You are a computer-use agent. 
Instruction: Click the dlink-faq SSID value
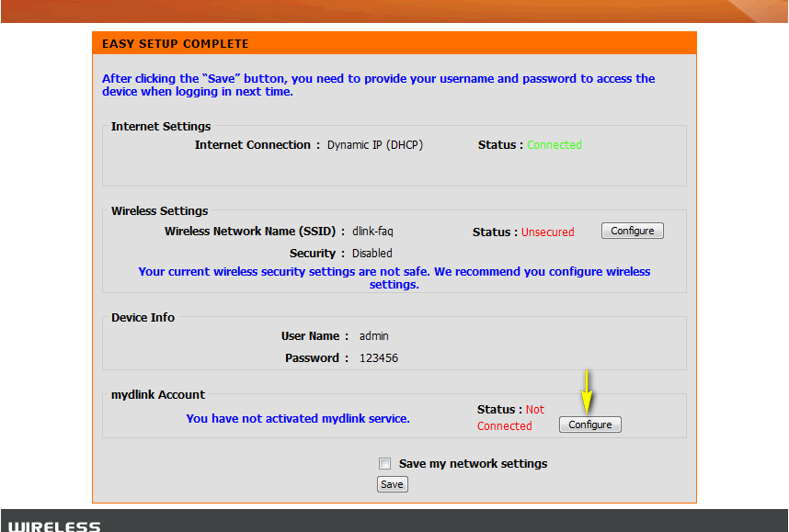[x=372, y=232]
